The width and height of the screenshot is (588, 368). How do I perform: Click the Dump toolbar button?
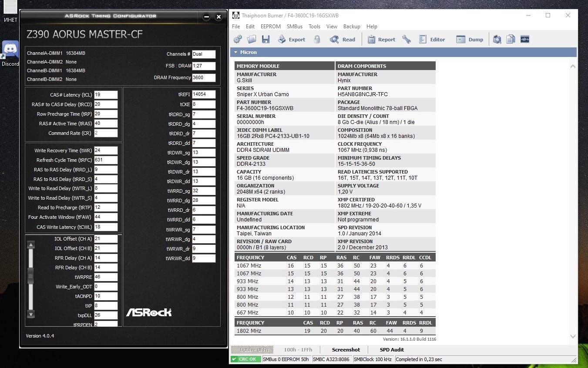click(470, 40)
